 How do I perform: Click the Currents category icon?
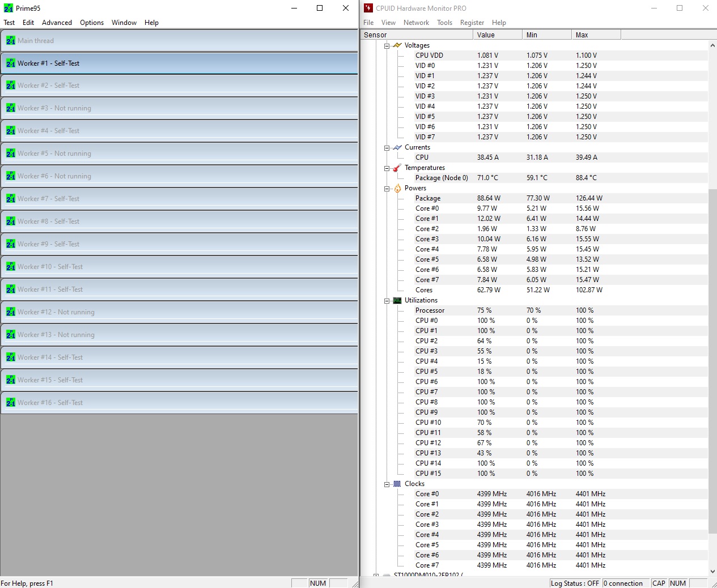(x=397, y=147)
